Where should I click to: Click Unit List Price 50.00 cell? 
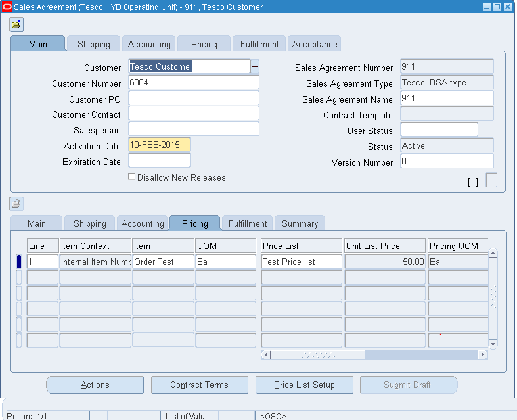(385, 262)
